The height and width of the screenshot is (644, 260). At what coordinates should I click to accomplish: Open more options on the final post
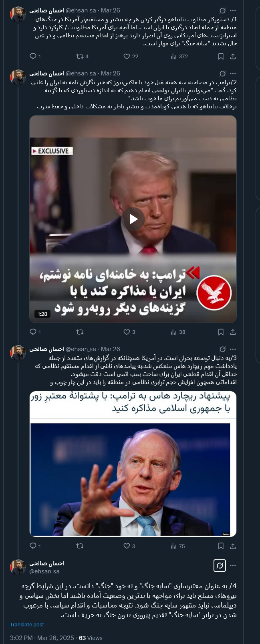[x=233, y=565]
